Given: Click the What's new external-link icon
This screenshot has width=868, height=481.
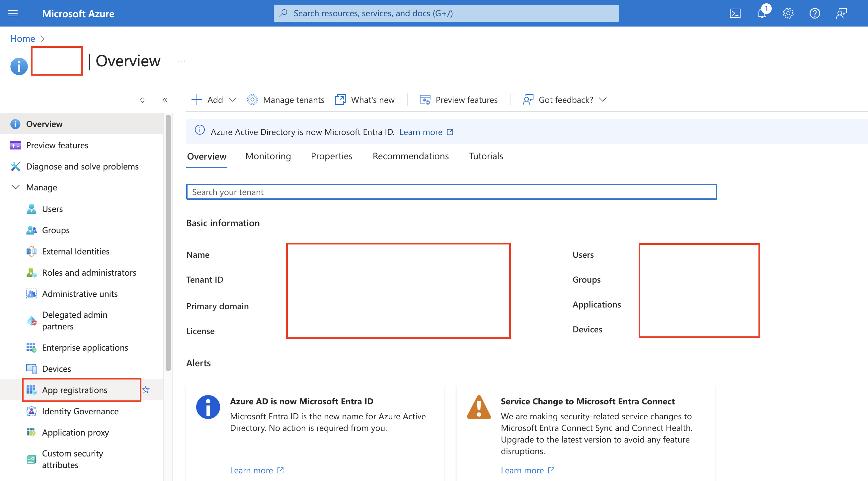Looking at the screenshot, I should tap(340, 100).
